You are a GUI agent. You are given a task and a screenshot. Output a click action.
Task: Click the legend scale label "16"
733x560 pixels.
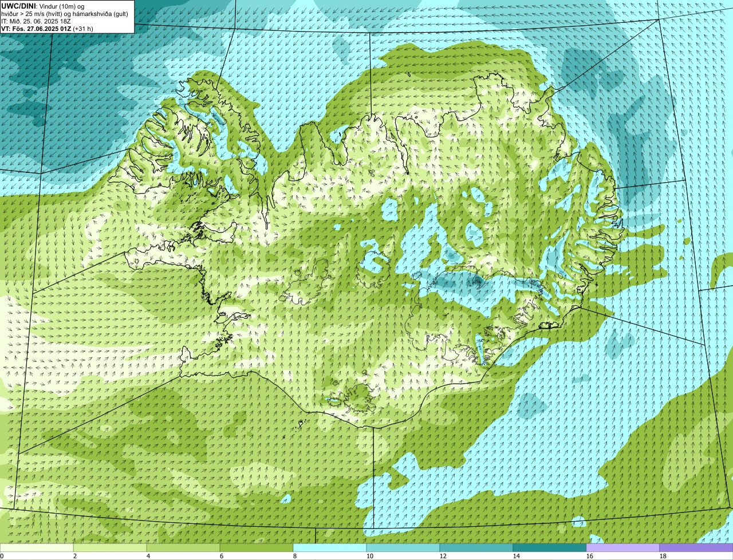coord(590,556)
